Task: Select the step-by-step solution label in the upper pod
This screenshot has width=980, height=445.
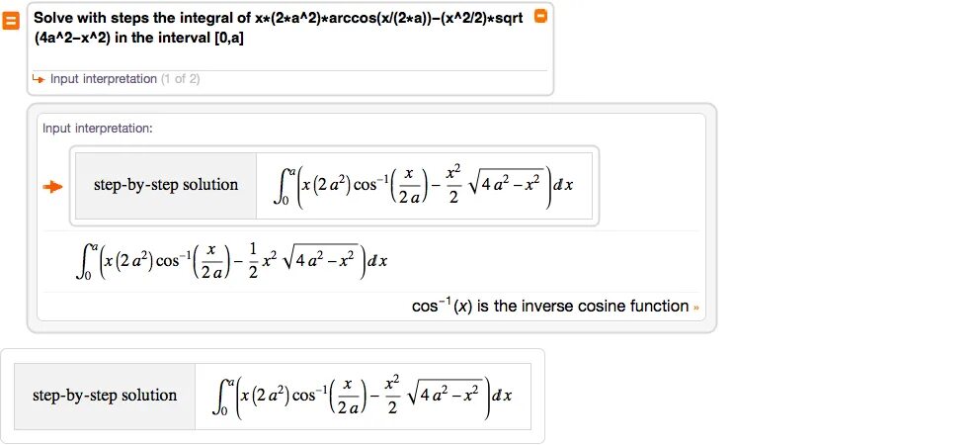Action: tap(166, 185)
